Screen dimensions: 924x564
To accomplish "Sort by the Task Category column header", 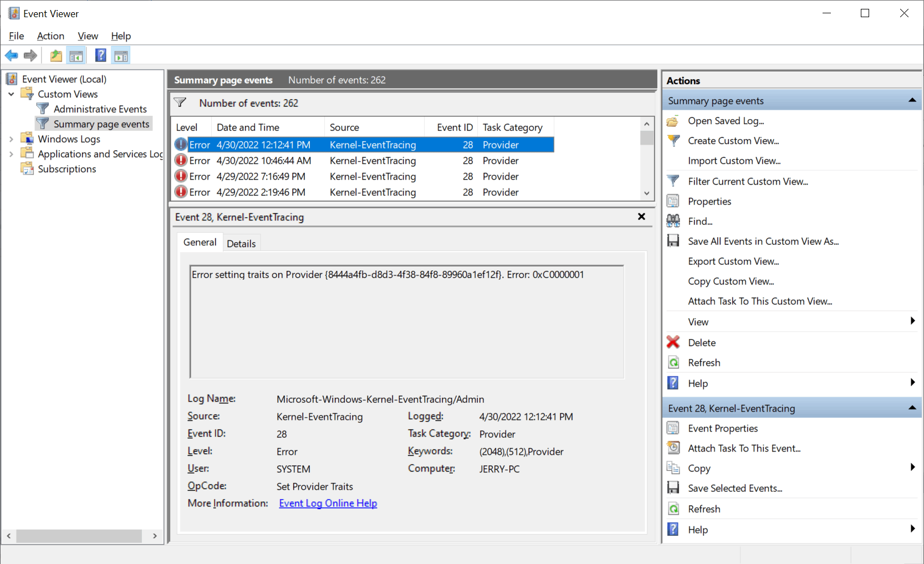I will coord(516,127).
